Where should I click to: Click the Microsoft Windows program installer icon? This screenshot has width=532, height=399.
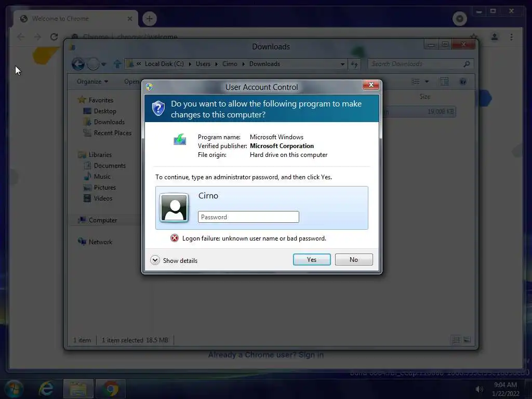point(179,139)
